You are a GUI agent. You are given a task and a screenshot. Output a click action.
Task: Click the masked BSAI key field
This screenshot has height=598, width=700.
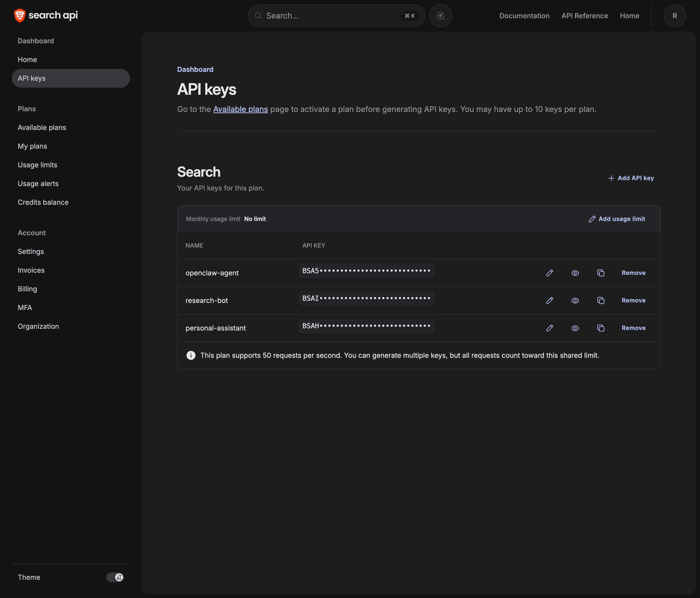(x=366, y=299)
